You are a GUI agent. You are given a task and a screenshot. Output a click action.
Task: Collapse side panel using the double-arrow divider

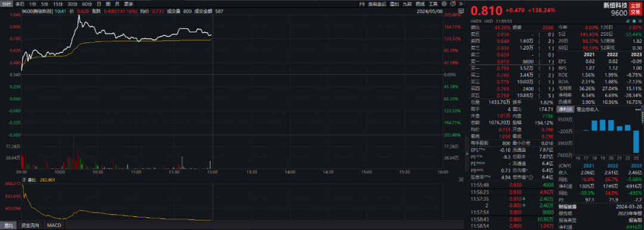pyautogui.click(x=467, y=154)
